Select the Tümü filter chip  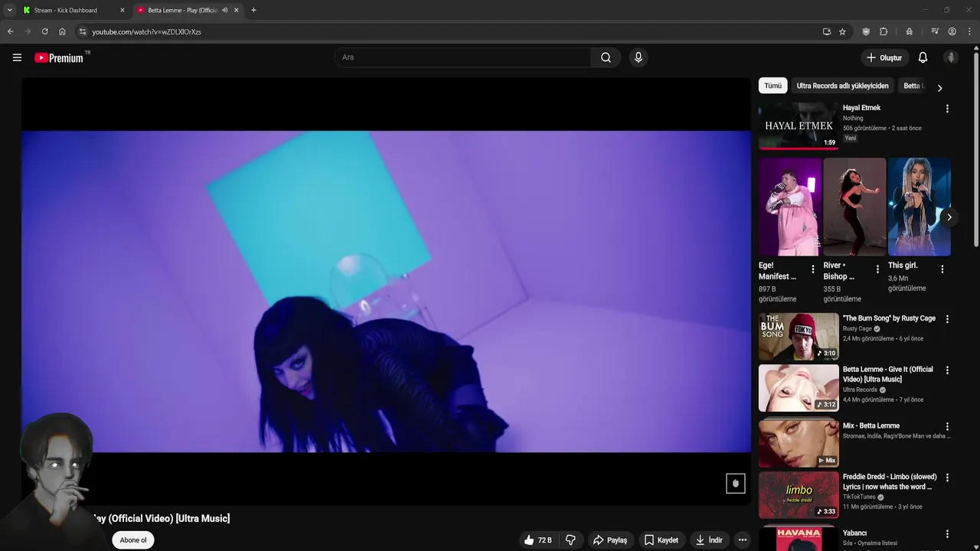[773, 86]
